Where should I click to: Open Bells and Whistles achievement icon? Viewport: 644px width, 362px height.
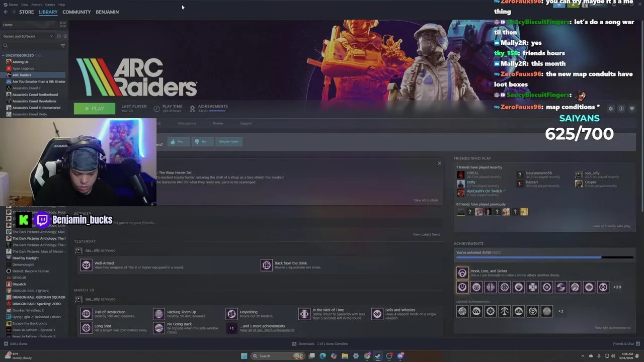[377, 314]
